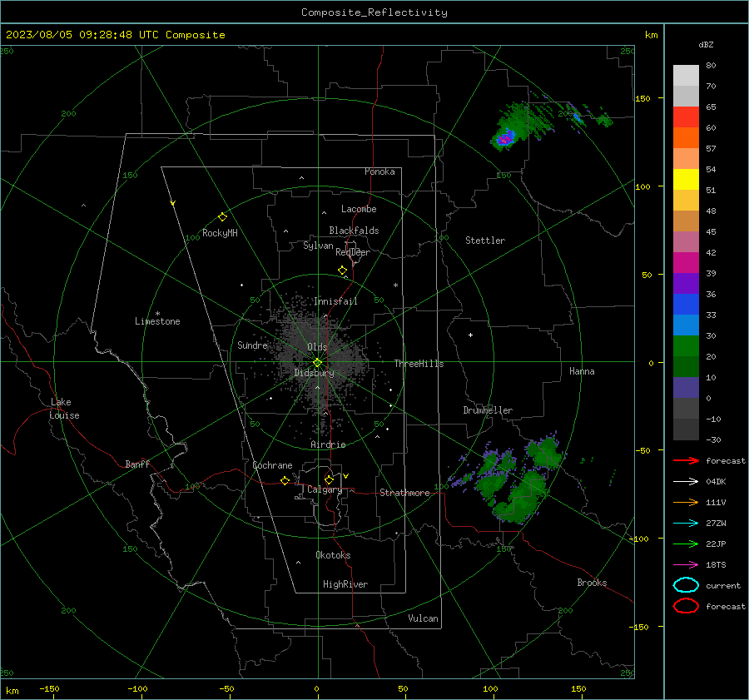The height and width of the screenshot is (700, 749).
Task: Click the 33 dBZ blue color swatch
Action: click(686, 305)
